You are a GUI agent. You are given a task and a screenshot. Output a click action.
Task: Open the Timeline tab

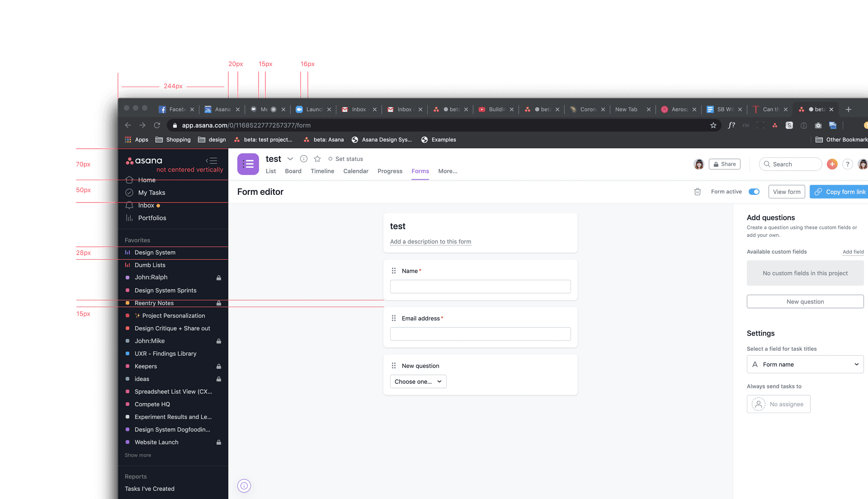(x=322, y=171)
